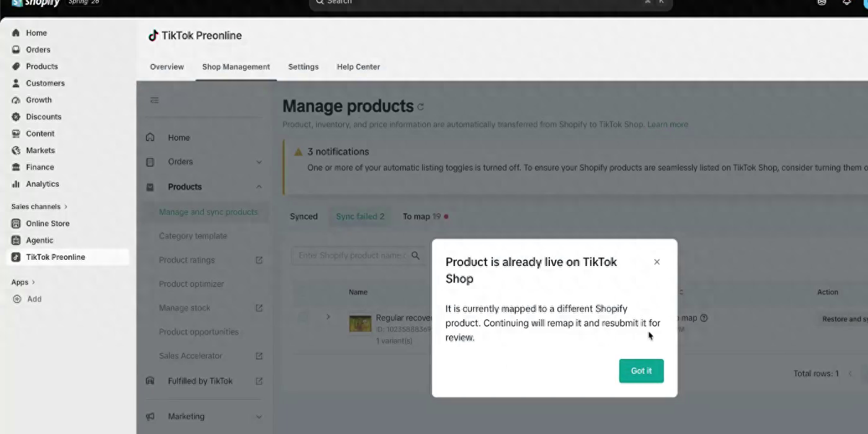Open Manage and sync products
The image size is (868, 434).
208,212
